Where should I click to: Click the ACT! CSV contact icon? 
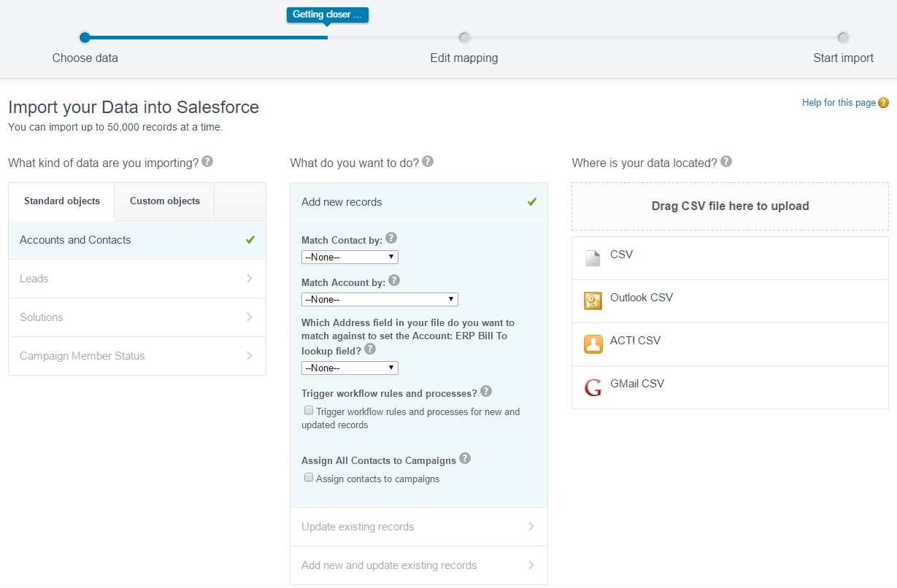click(x=593, y=344)
